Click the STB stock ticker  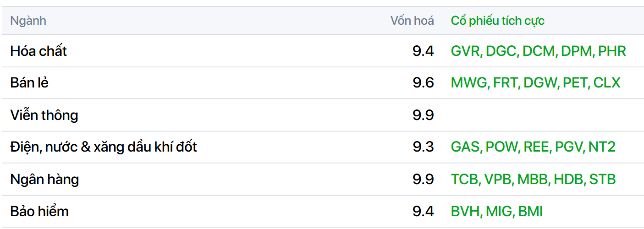click(602, 179)
